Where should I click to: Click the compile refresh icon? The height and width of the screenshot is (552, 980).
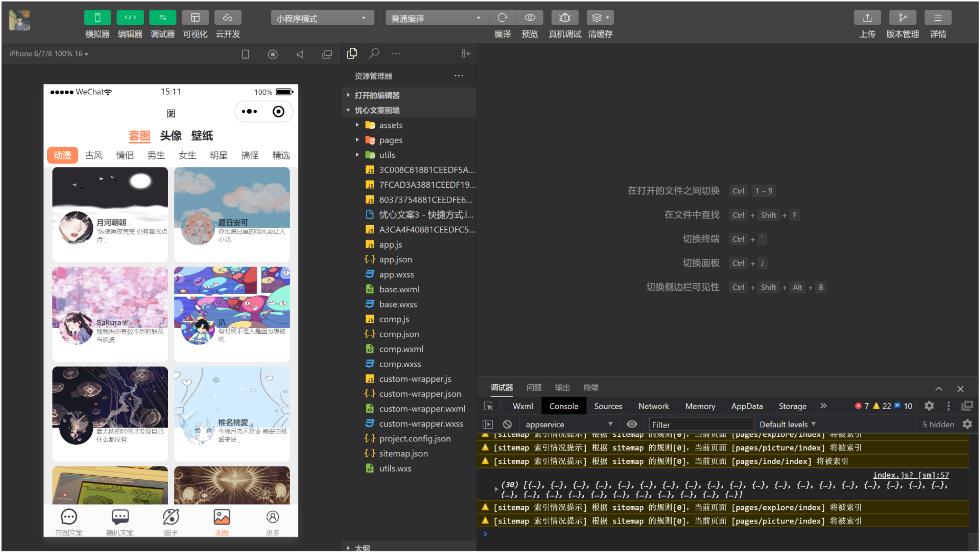click(x=502, y=18)
